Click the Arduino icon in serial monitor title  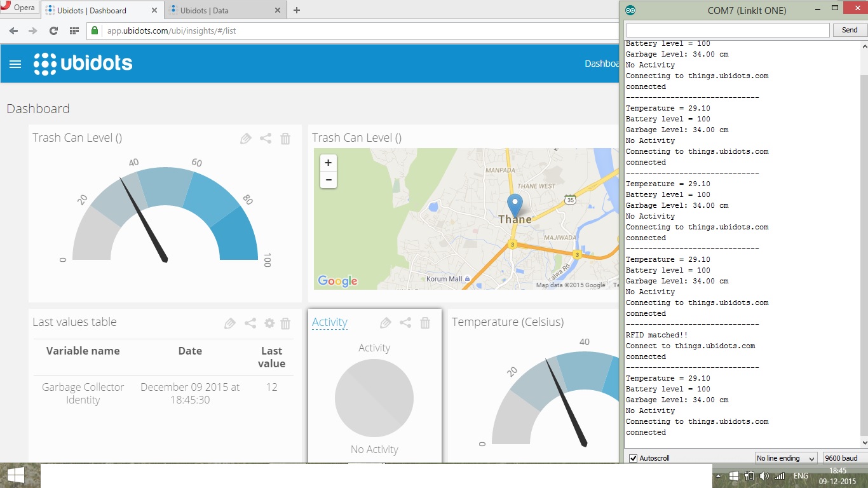coord(630,10)
